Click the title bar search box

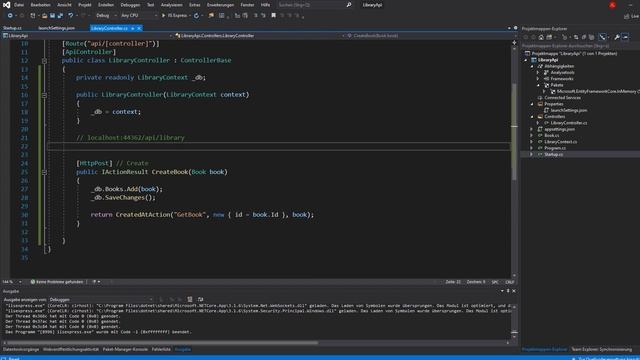pos(314,5)
